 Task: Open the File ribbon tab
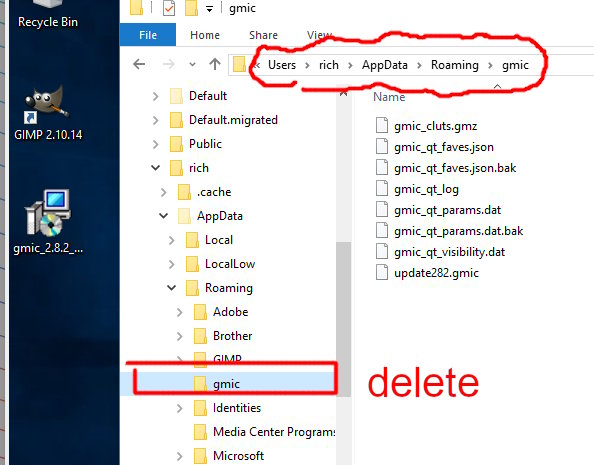point(148,35)
